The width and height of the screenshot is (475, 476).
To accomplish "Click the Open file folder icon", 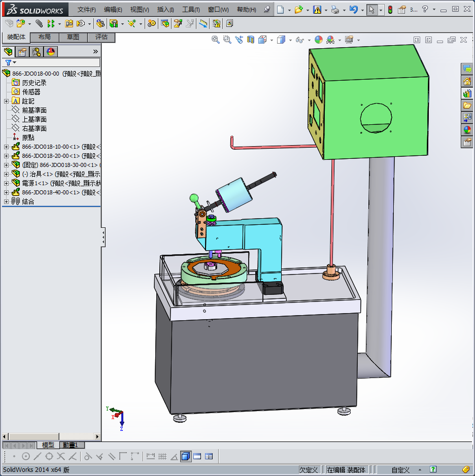I will coord(299,10).
